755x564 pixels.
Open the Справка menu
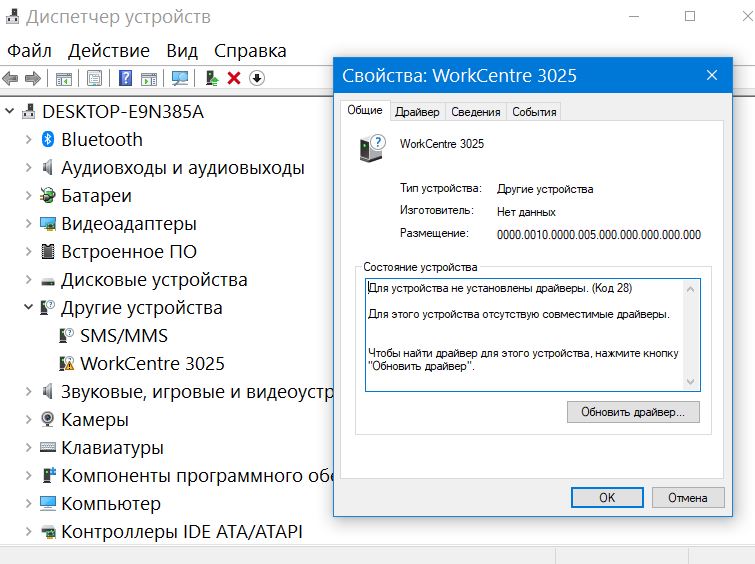pos(250,51)
